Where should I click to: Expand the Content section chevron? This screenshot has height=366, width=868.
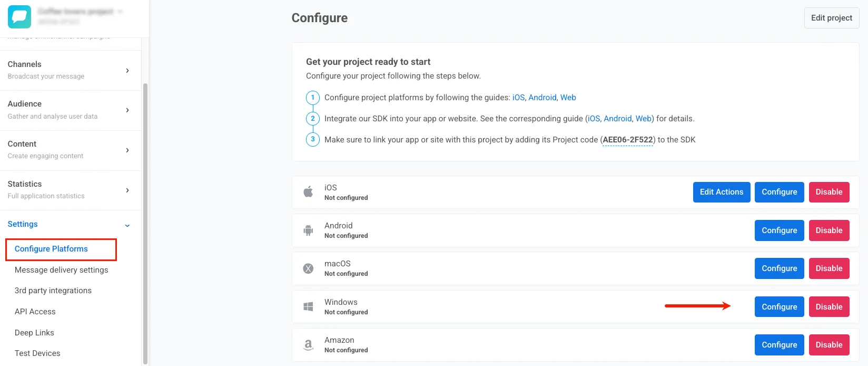[x=127, y=150]
